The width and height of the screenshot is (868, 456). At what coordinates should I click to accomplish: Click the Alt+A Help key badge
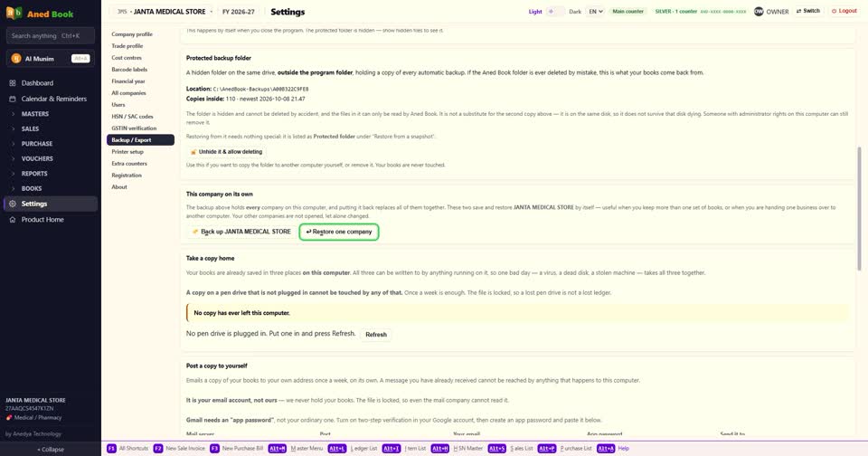606,448
